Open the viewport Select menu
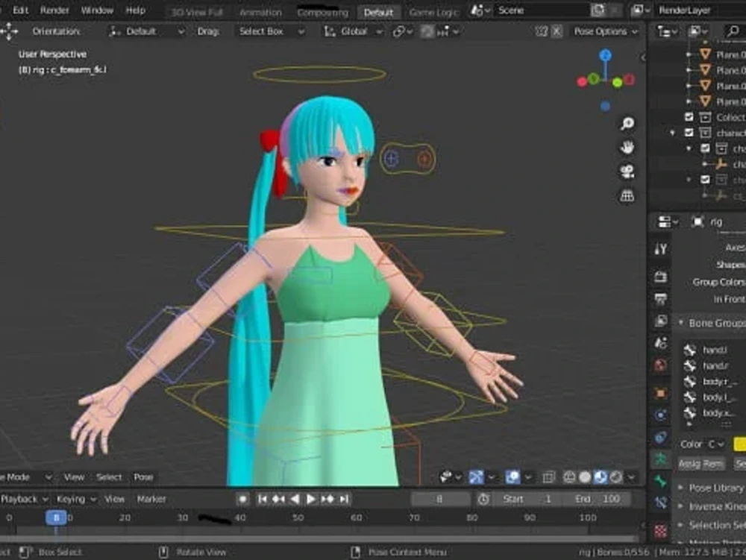This screenshot has height=560, width=746. 109,476
